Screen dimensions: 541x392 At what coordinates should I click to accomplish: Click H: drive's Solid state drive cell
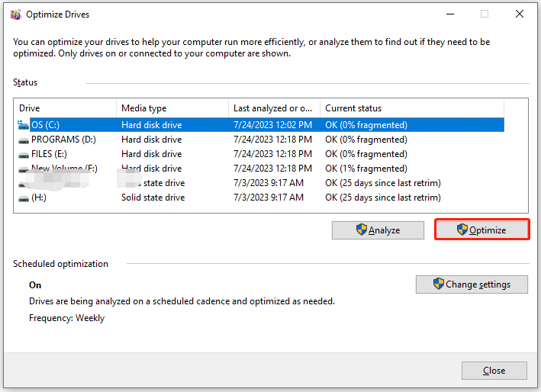point(153,198)
